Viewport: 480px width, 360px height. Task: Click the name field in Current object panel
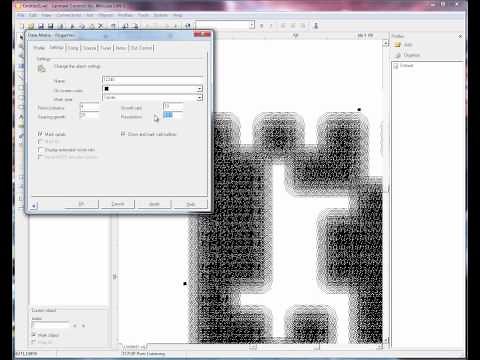tap(51, 325)
